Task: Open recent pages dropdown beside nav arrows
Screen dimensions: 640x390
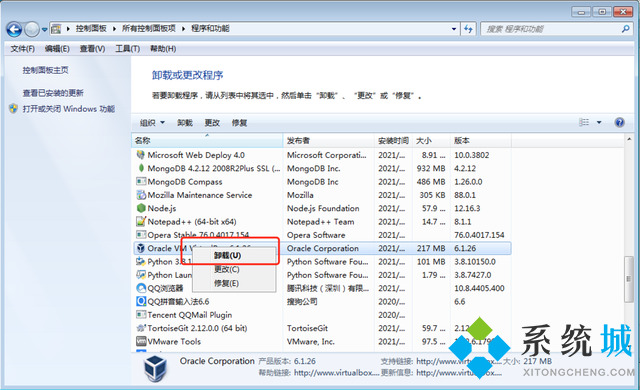Action: (44, 30)
